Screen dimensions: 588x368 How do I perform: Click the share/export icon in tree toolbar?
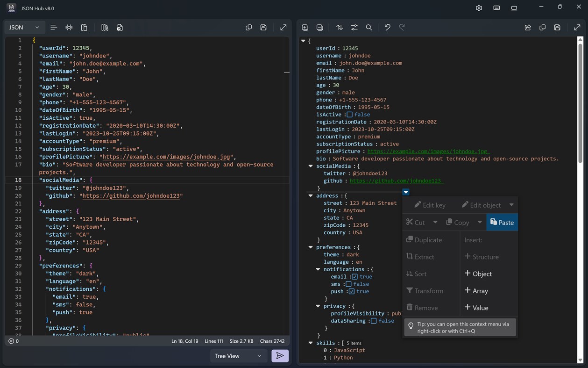click(528, 28)
